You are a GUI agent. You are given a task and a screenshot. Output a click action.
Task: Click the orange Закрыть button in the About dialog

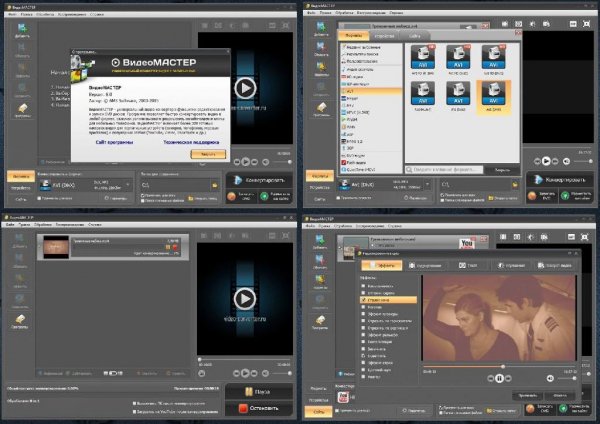click(208, 154)
